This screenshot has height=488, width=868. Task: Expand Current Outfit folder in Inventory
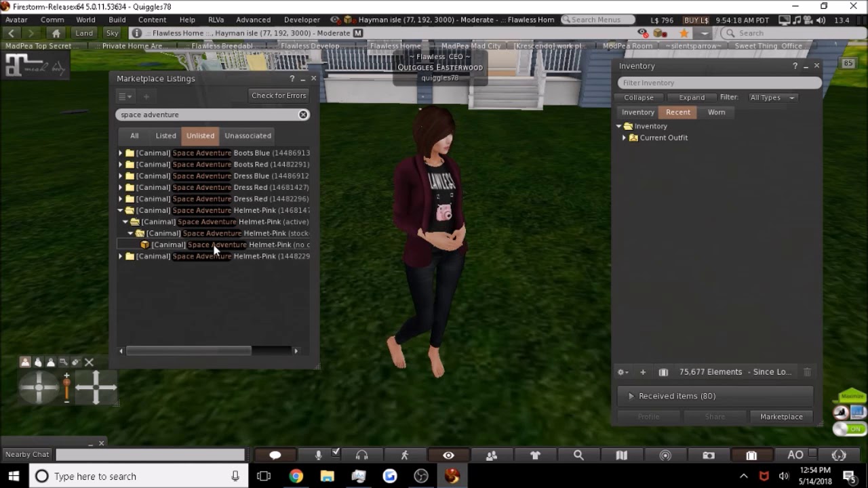pos(624,138)
